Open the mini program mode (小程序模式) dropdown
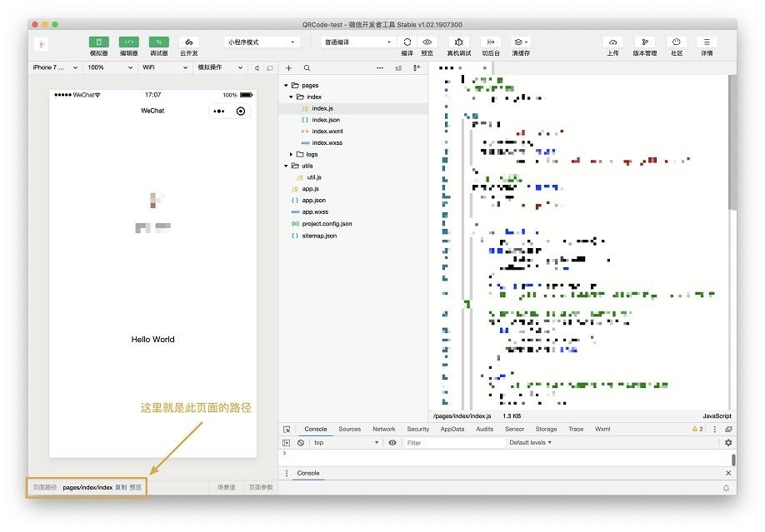Viewport: 765px width, 532px height. pyautogui.click(x=261, y=42)
